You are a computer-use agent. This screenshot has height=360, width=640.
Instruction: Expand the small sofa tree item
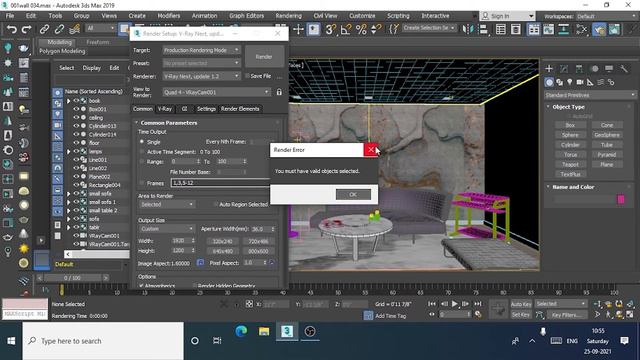69,193
